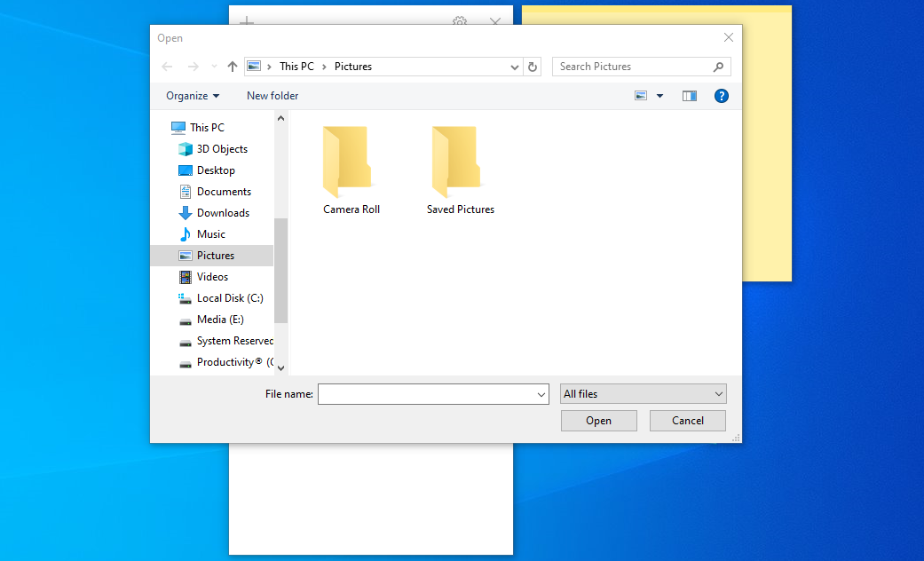Open the Organize menu

coord(192,96)
